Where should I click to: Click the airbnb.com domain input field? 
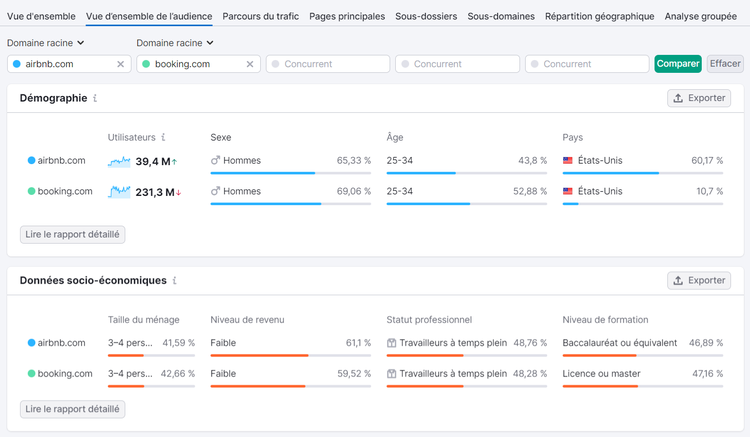pos(69,64)
